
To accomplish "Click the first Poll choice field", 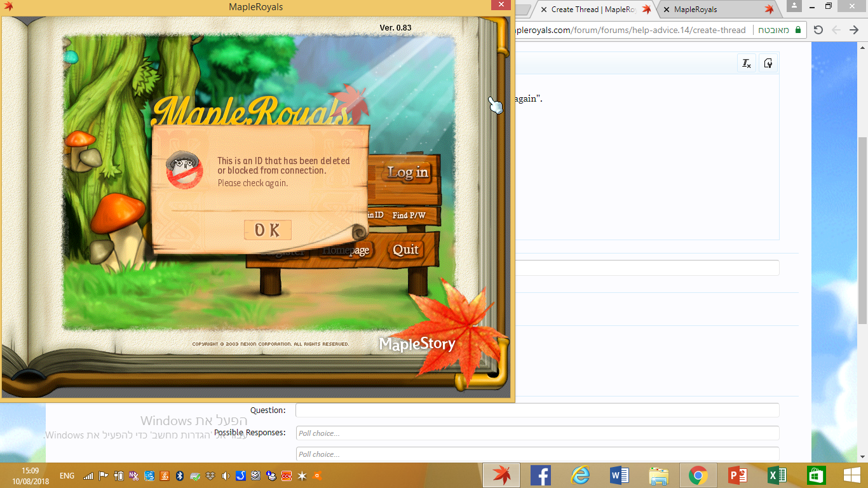I will (x=538, y=433).
